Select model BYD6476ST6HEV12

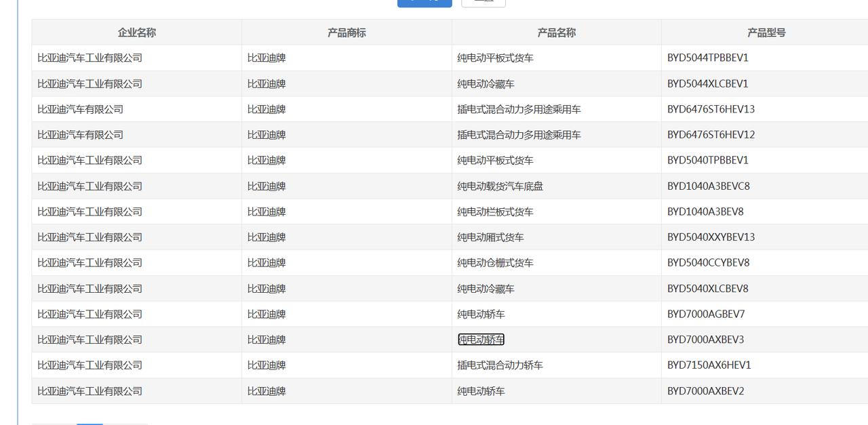point(711,135)
